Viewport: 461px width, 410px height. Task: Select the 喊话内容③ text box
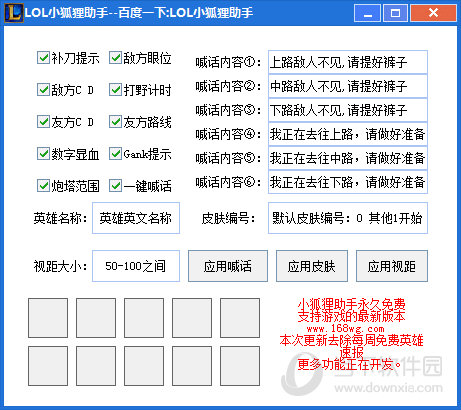[348, 110]
